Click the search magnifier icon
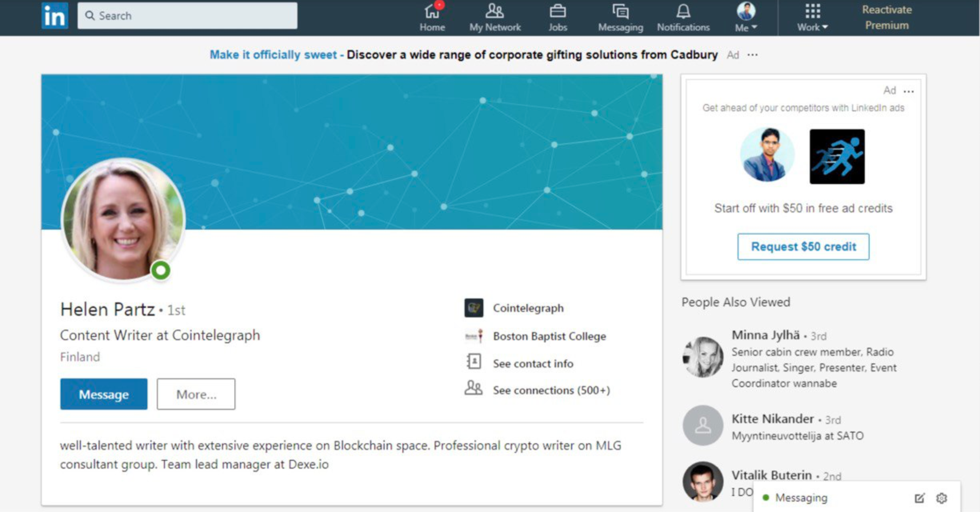 pos(90,16)
